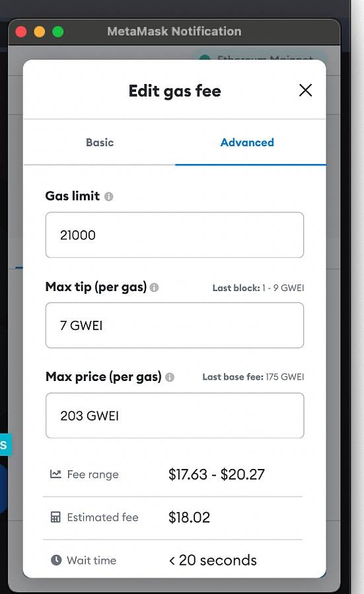
Task: Click the Max price info icon
Action: [x=170, y=377]
